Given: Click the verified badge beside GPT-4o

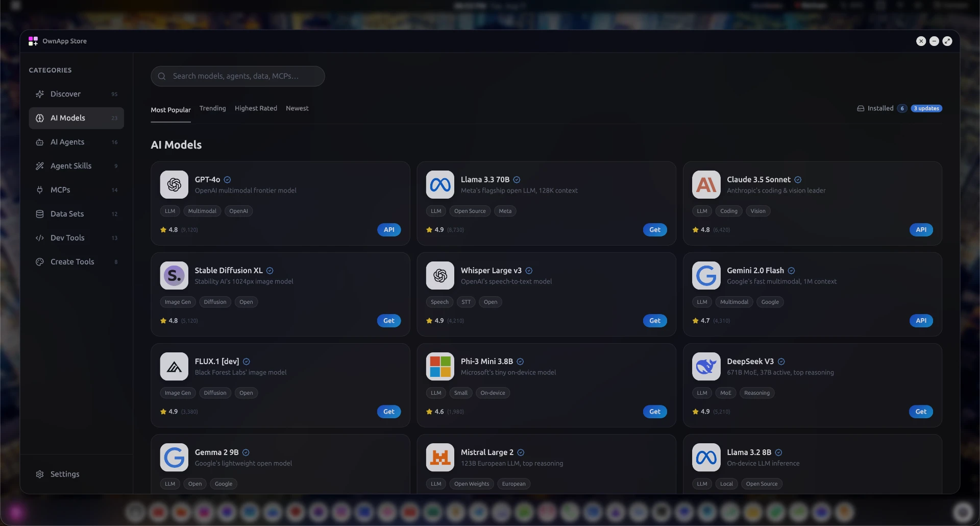Looking at the screenshot, I should [228, 180].
